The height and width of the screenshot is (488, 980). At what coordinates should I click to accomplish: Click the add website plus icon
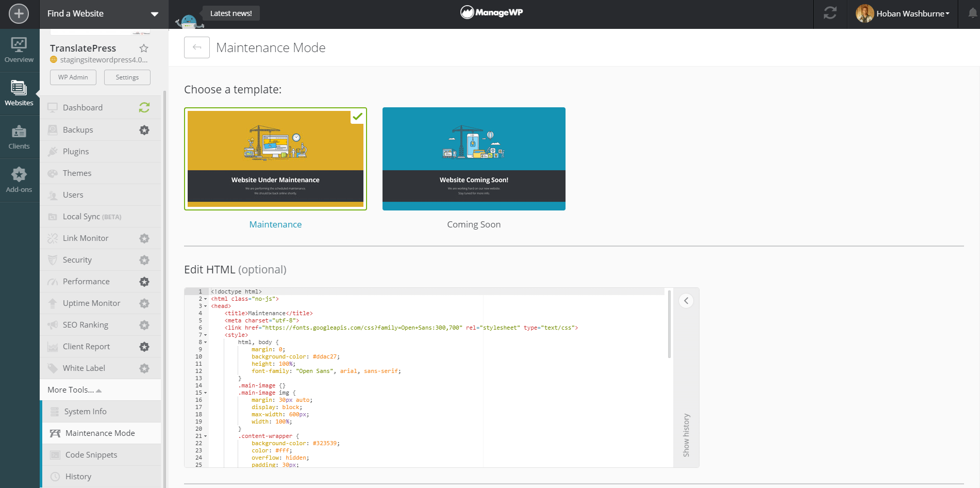click(x=19, y=14)
